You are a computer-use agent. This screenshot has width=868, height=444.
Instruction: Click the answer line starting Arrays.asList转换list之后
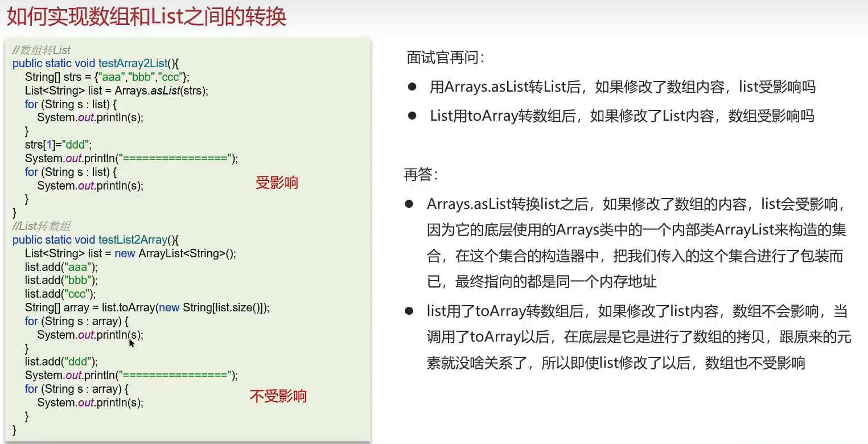(636, 204)
